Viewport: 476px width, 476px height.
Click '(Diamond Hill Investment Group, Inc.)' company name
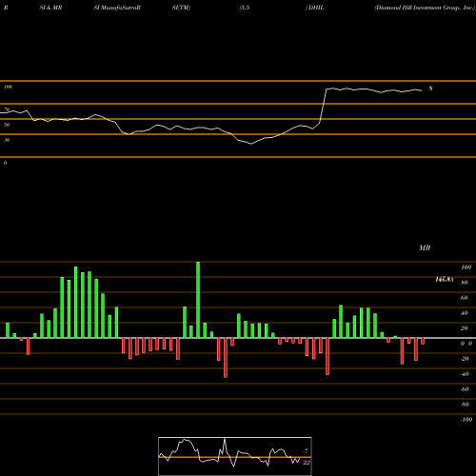(x=425, y=8)
